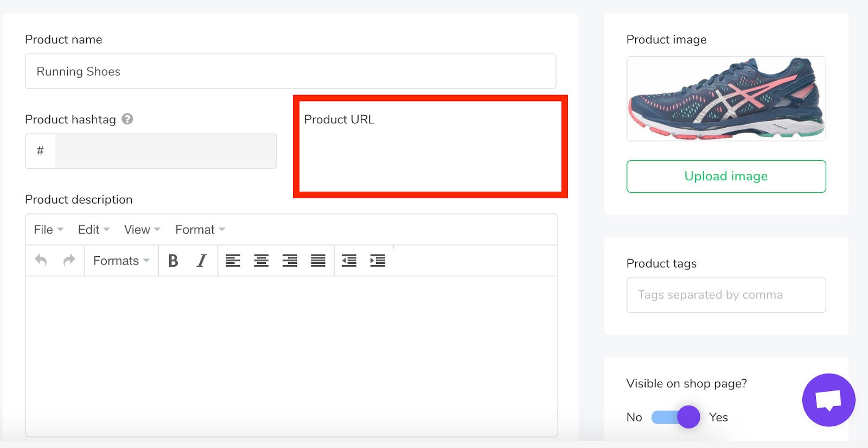The width and height of the screenshot is (868, 448).
Task: Toggle bold formatting
Action: pyautogui.click(x=173, y=261)
